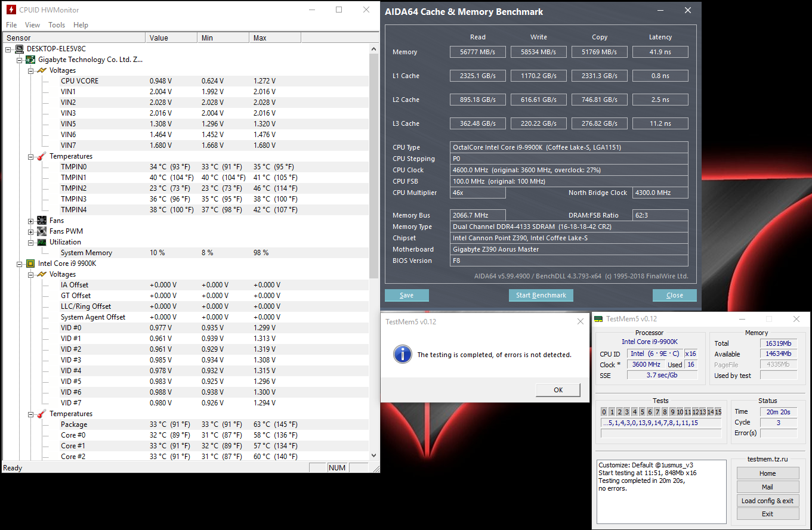Click the Memory Latency value 41.9 ns

point(660,52)
